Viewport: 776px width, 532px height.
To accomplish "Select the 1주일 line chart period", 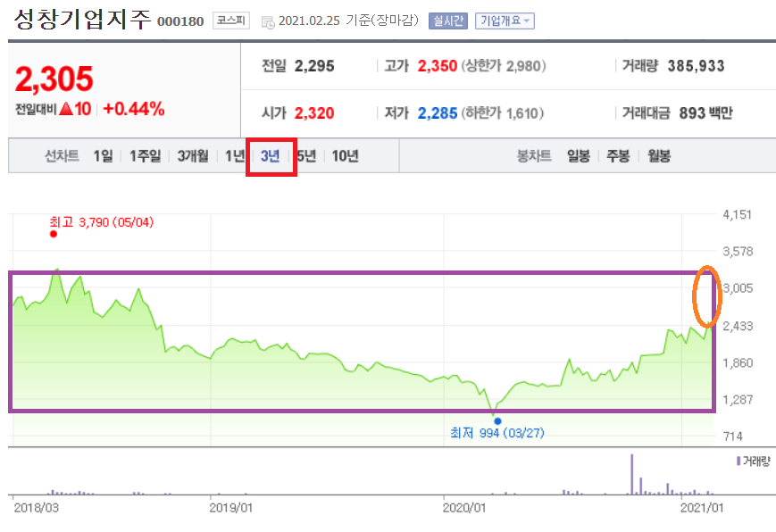I will click(145, 156).
